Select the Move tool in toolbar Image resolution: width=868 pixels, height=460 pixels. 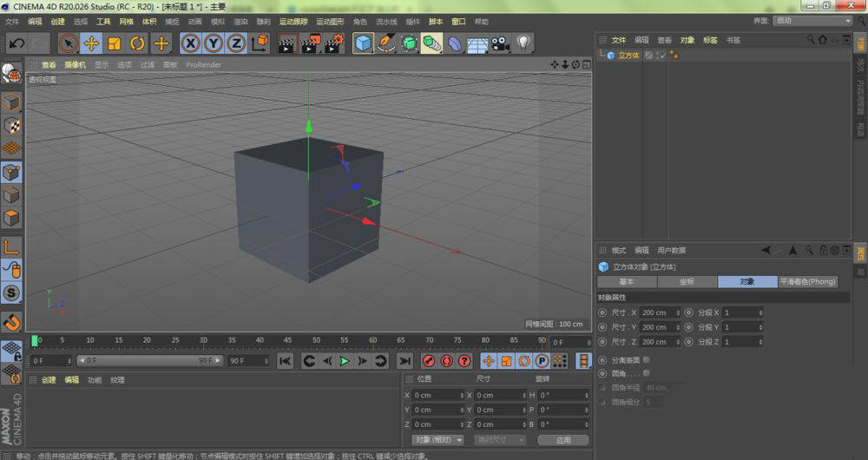click(91, 43)
